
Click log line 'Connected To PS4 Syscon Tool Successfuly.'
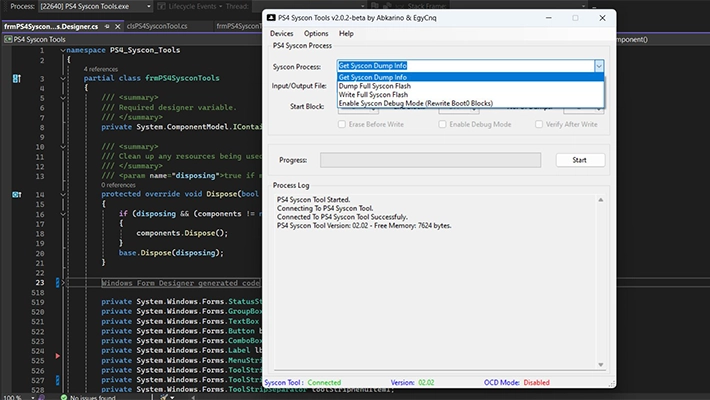342,217
